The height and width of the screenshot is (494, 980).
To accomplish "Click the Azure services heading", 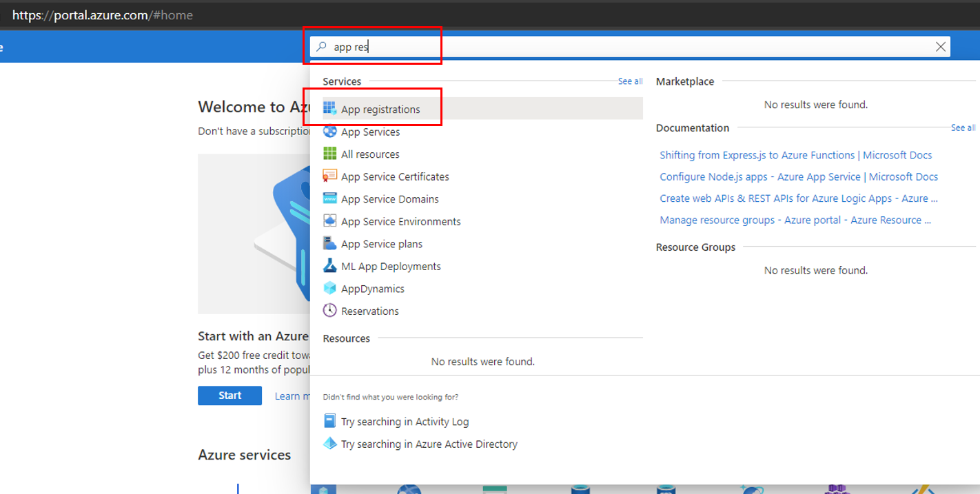I will (x=245, y=455).
